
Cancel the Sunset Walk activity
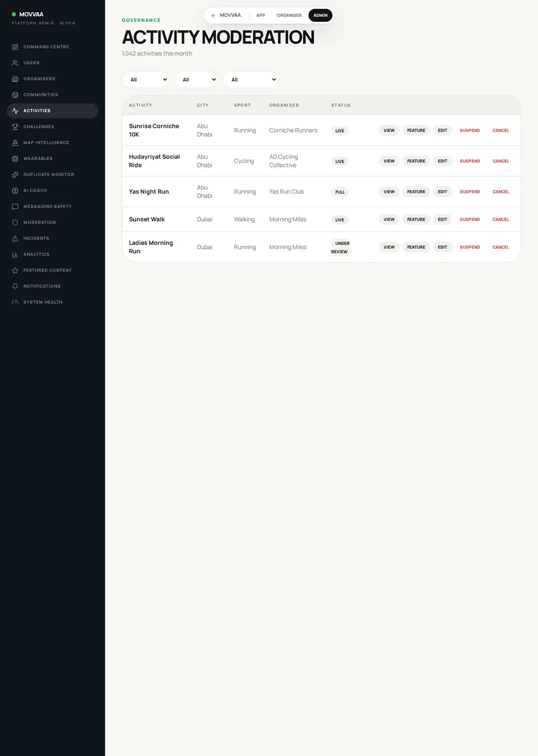pos(500,220)
